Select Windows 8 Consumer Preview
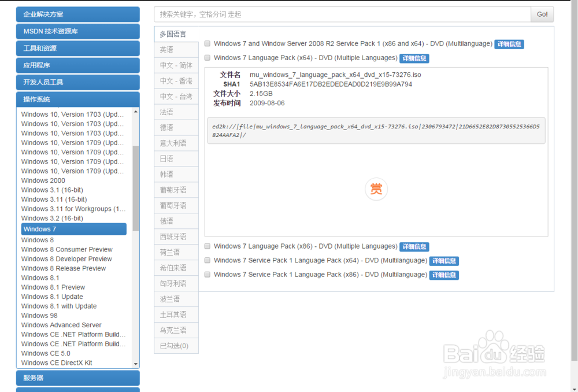Image resolution: width=578 pixels, height=392 pixels. click(x=66, y=250)
